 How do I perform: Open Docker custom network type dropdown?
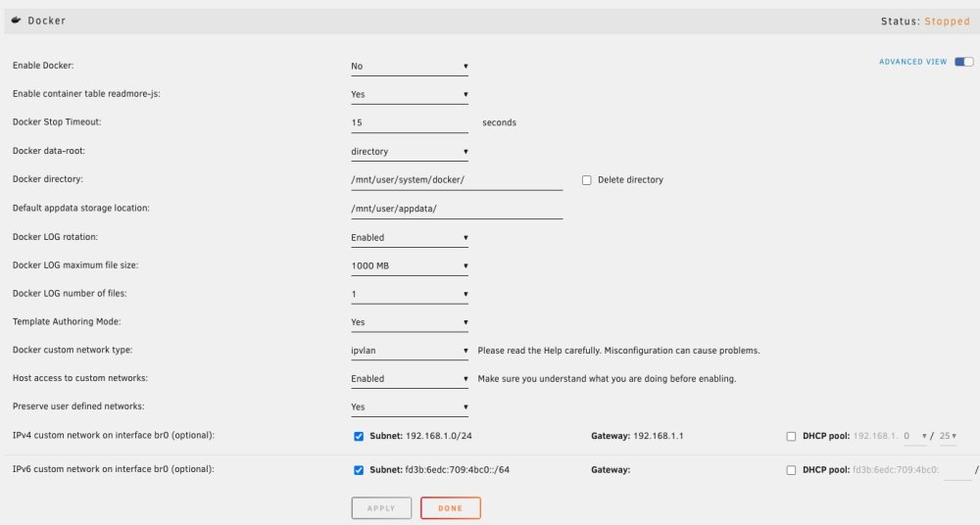410,351
